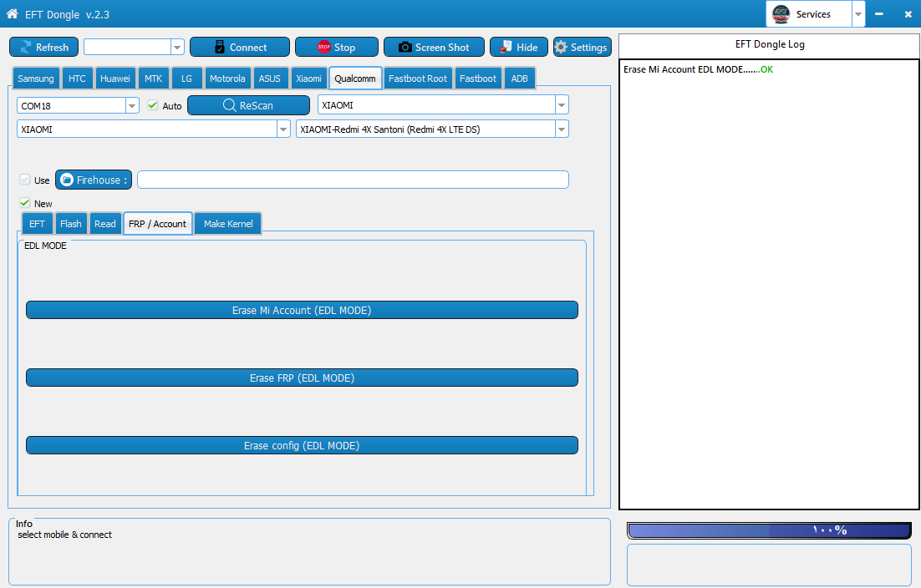Open the Huawei tab
The width and height of the screenshot is (921, 588).
tap(115, 78)
